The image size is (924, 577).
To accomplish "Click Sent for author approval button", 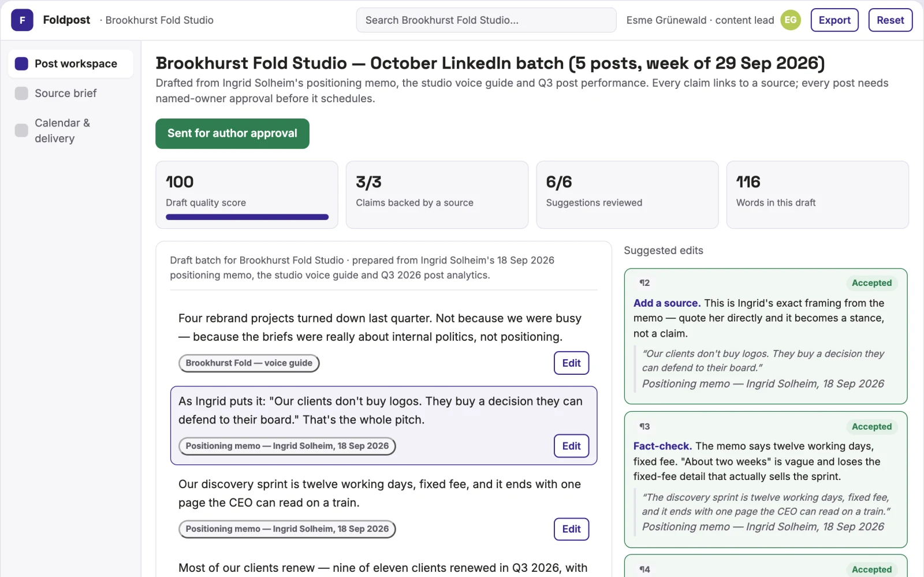I will coord(232,133).
